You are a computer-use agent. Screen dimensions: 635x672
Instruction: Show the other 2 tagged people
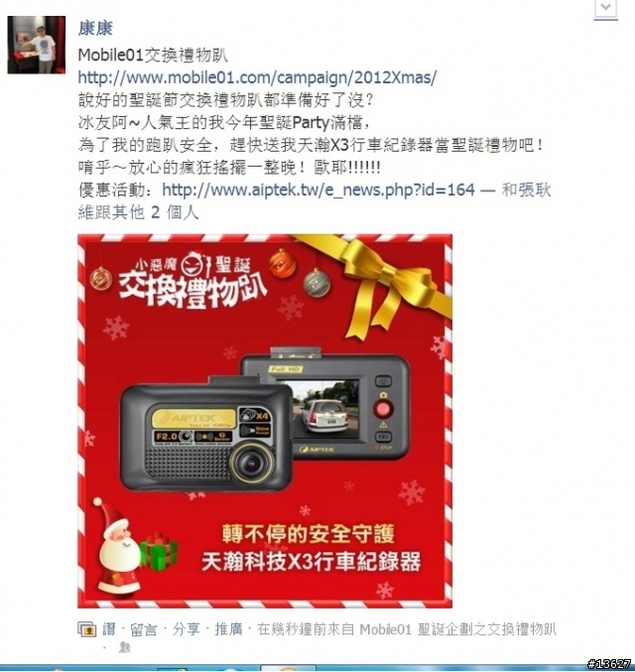click(156, 211)
